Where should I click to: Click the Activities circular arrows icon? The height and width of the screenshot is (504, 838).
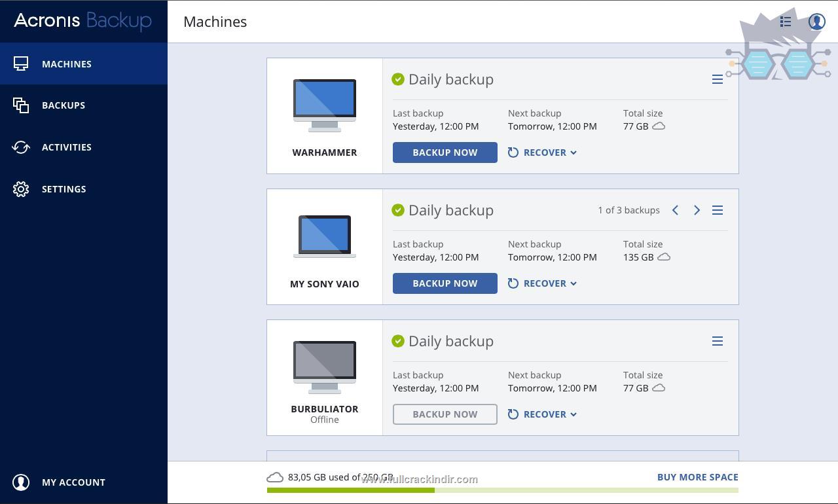click(21, 147)
